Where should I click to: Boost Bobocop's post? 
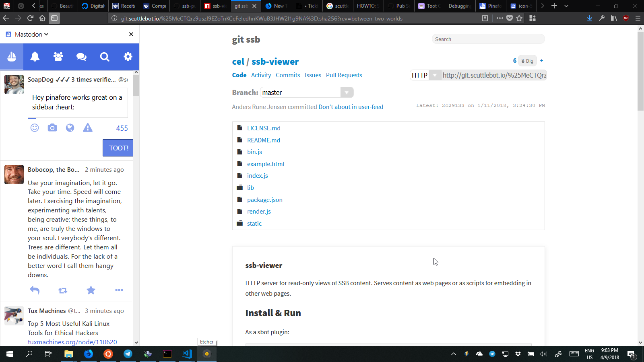(63, 290)
